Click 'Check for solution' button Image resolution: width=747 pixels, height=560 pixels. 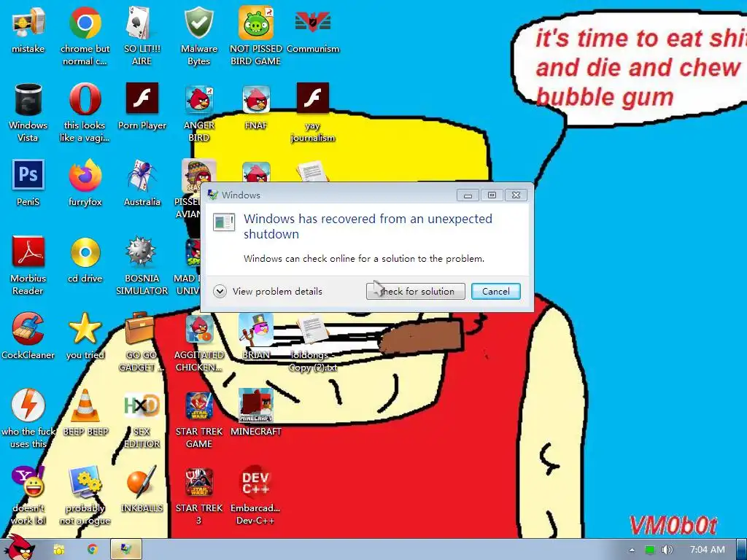point(415,292)
